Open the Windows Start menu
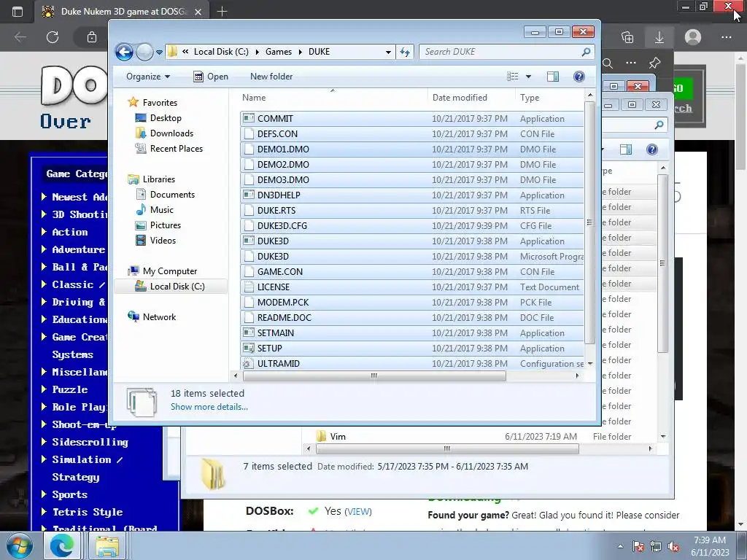This screenshot has height=560, width=747. pyautogui.click(x=19, y=545)
